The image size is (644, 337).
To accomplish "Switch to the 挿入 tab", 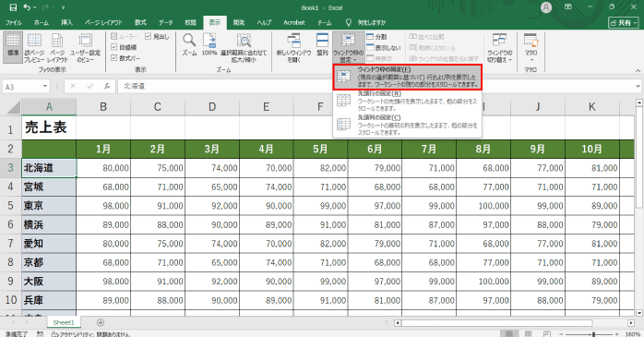I will [x=67, y=22].
